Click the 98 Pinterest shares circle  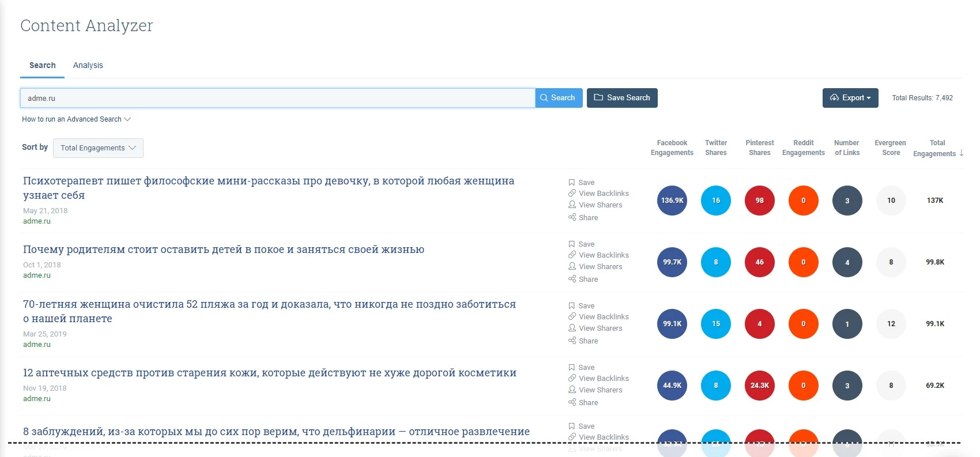click(x=760, y=201)
